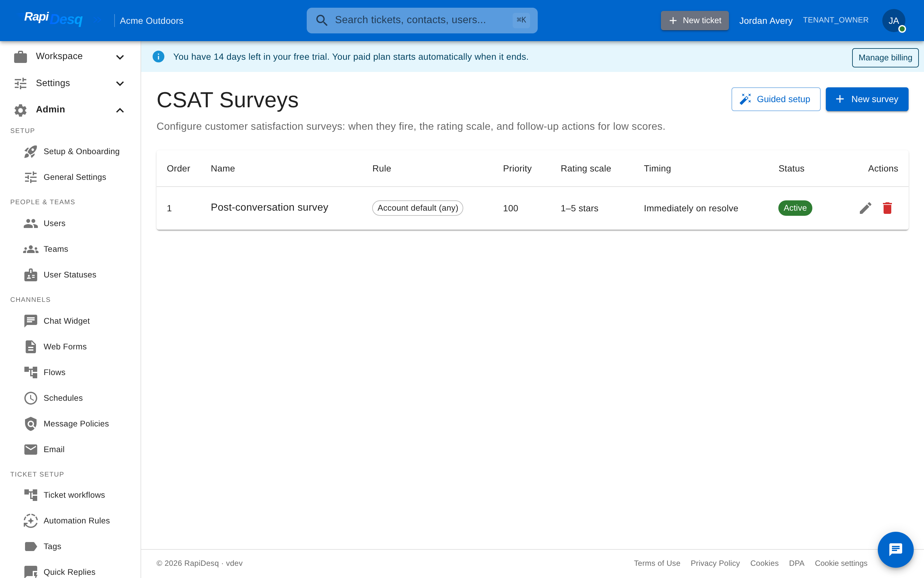Start the Guided setup
The width and height of the screenshot is (924, 578).
pyautogui.click(x=775, y=100)
